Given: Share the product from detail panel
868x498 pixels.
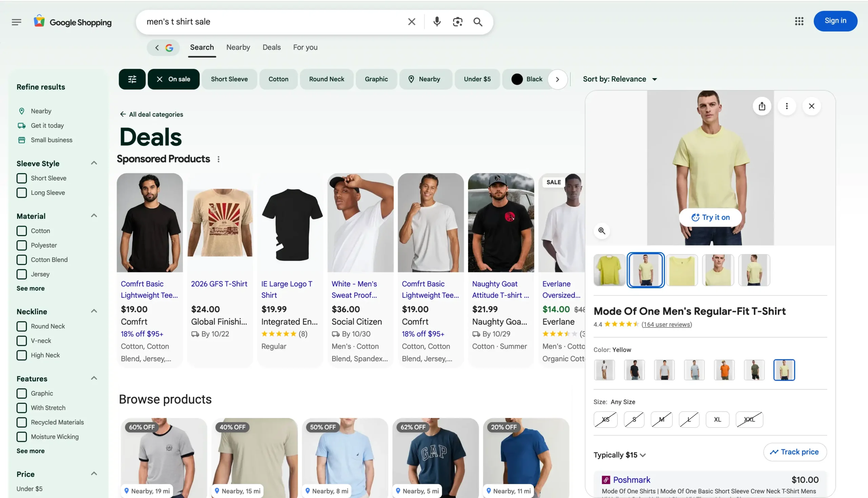Looking at the screenshot, I should coord(762,106).
